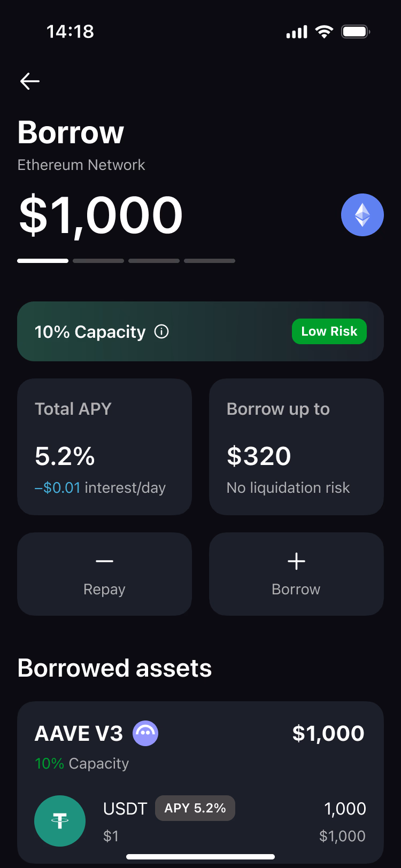Tap the Ethereum network logo icon
The image size is (401, 868).
click(362, 215)
